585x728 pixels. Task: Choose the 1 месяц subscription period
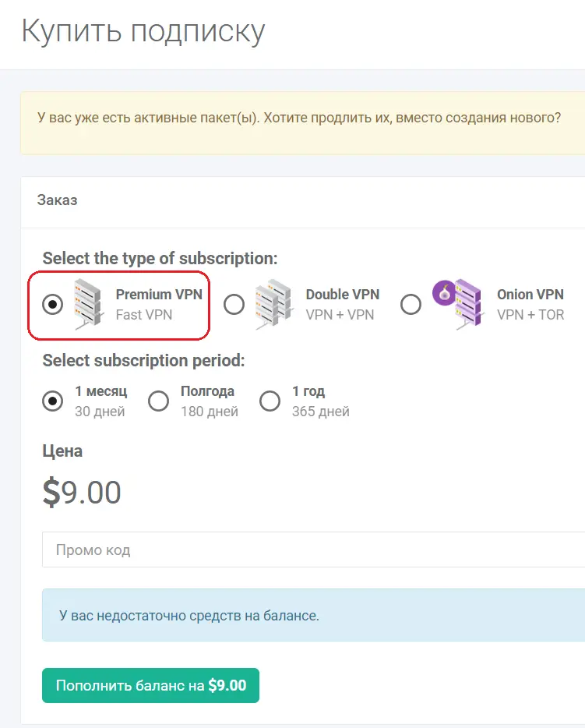pyautogui.click(x=52, y=401)
